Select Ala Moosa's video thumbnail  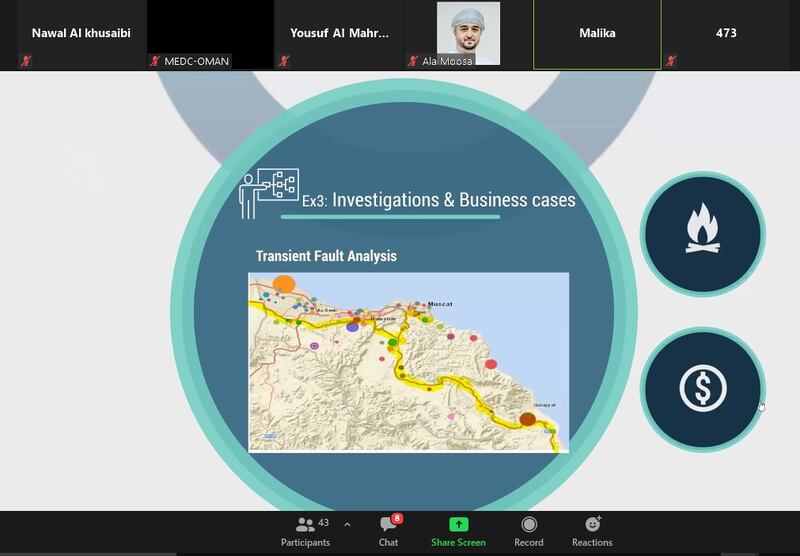coord(468,33)
